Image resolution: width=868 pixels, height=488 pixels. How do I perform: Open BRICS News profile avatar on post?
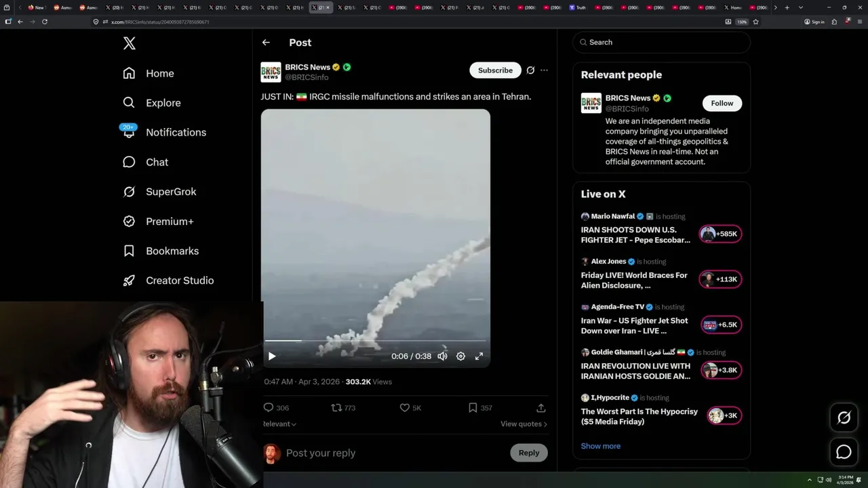click(271, 72)
